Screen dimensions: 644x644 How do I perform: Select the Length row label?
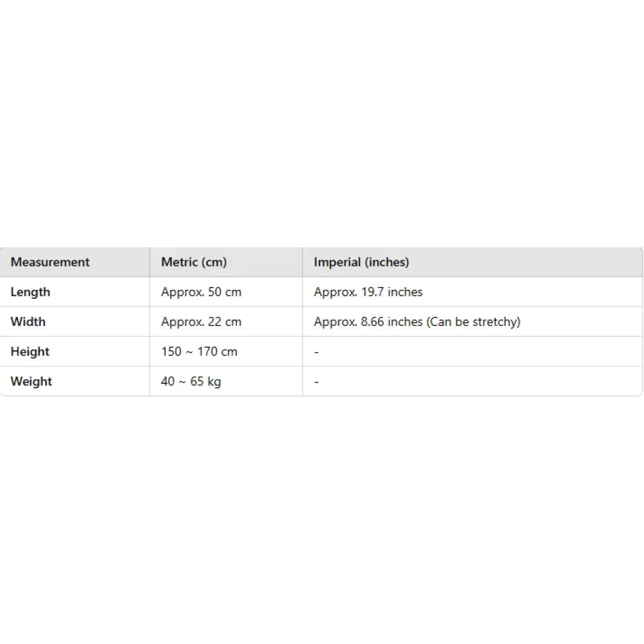(x=30, y=292)
